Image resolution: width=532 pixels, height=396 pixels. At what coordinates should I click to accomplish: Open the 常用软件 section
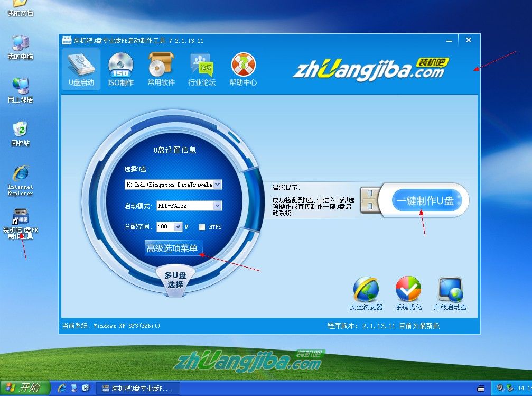tap(161, 69)
